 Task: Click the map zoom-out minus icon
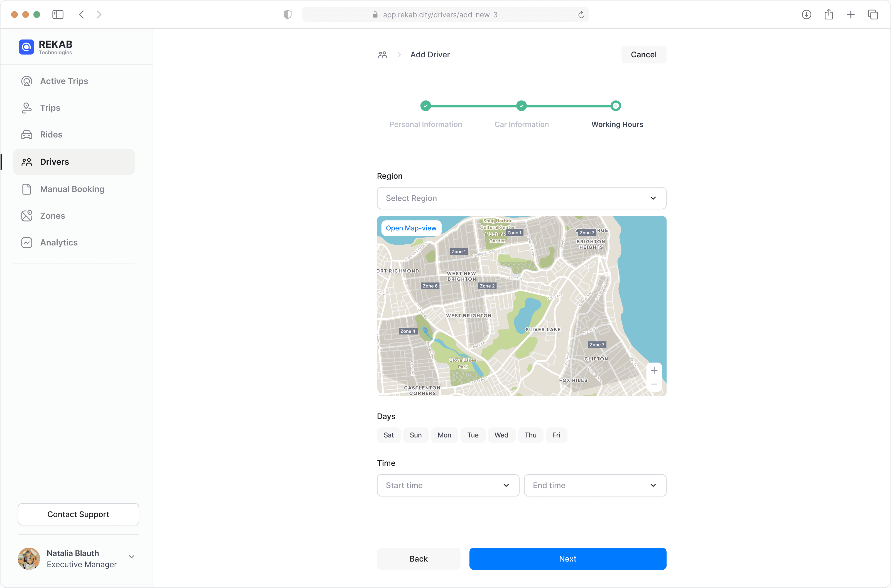[x=654, y=384]
